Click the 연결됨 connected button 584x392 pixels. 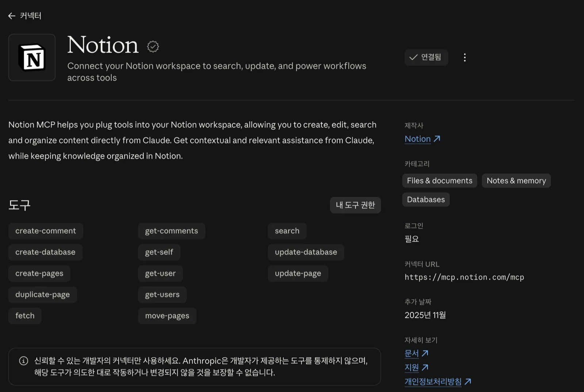[426, 57]
